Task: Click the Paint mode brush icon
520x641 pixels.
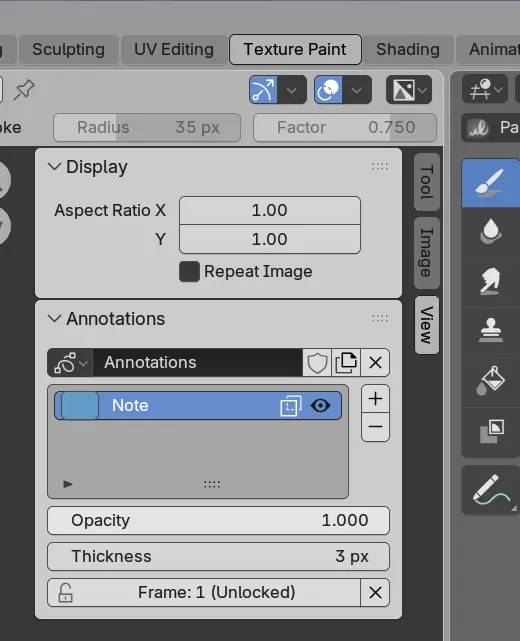Action: coord(478,128)
